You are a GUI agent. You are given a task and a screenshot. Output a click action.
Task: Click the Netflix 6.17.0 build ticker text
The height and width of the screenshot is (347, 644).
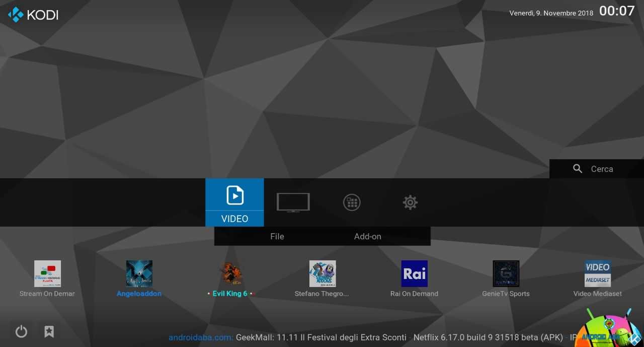pyautogui.click(x=488, y=337)
